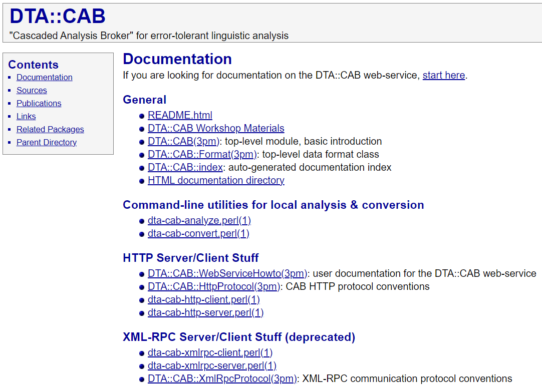Screen dimensions: 542x392
Task: Open DTA::CAB Workshop Materials
Action: [x=216, y=128]
